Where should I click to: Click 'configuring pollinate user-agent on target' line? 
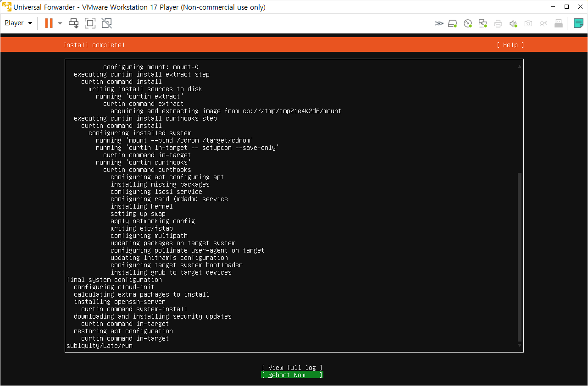(188, 250)
